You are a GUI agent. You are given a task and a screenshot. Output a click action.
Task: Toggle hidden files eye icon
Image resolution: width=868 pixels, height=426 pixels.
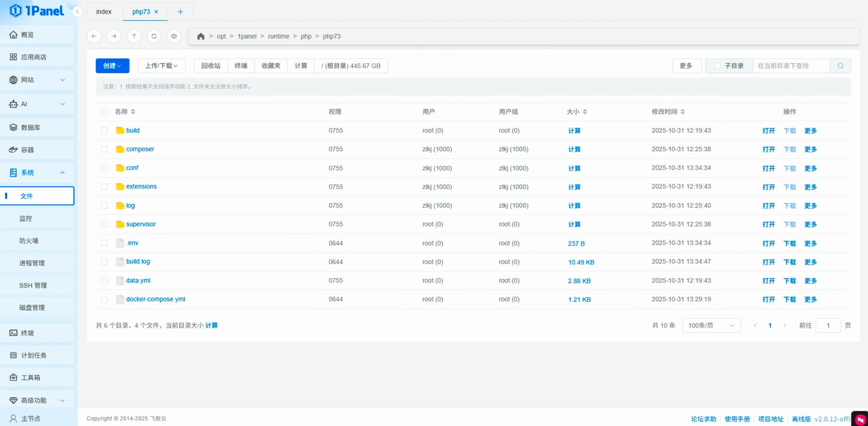(x=174, y=36)
